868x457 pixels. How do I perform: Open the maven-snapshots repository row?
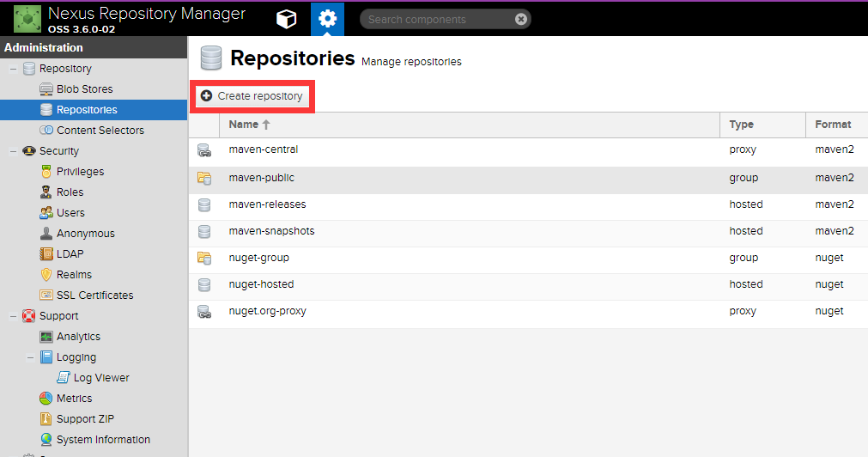point(528,232)
